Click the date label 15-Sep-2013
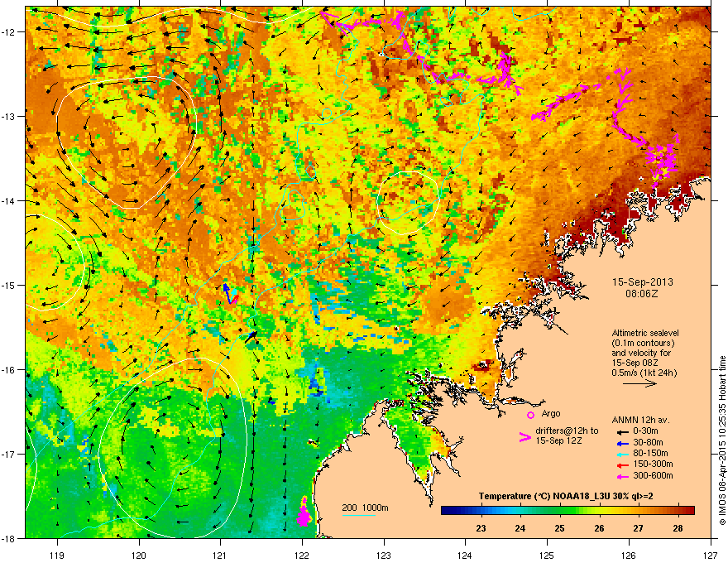 [642, 282]
